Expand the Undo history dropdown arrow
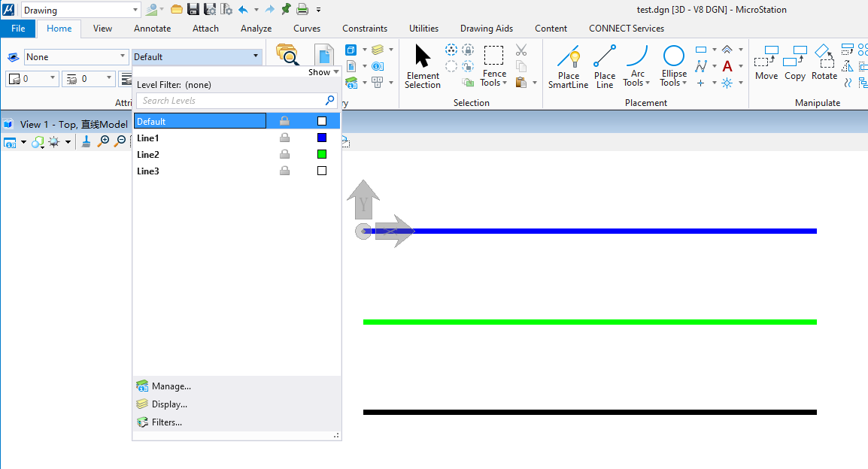 point(256,10)
